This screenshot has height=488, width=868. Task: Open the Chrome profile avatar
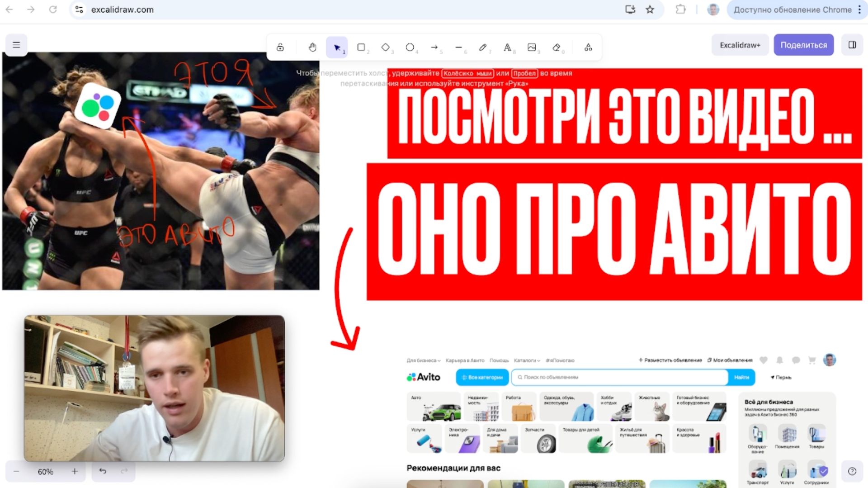tap(713, 9)
